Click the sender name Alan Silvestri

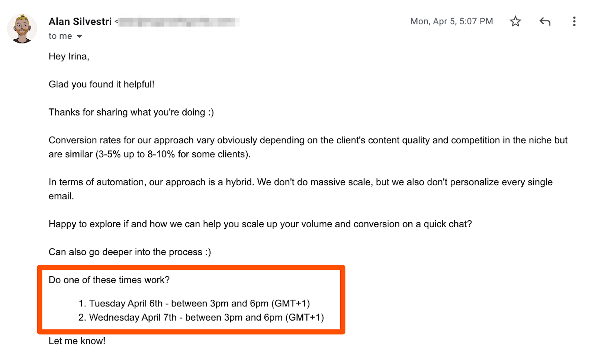80,22
